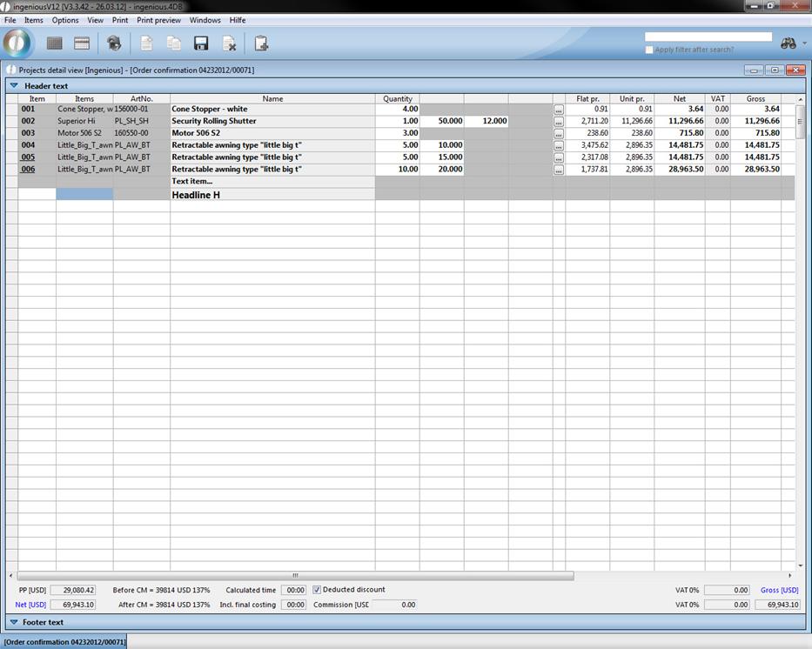Image resolution: width=812 pixels, height=649 pixels.
Task: Expand the Footer text section
Action: [14, 622]
